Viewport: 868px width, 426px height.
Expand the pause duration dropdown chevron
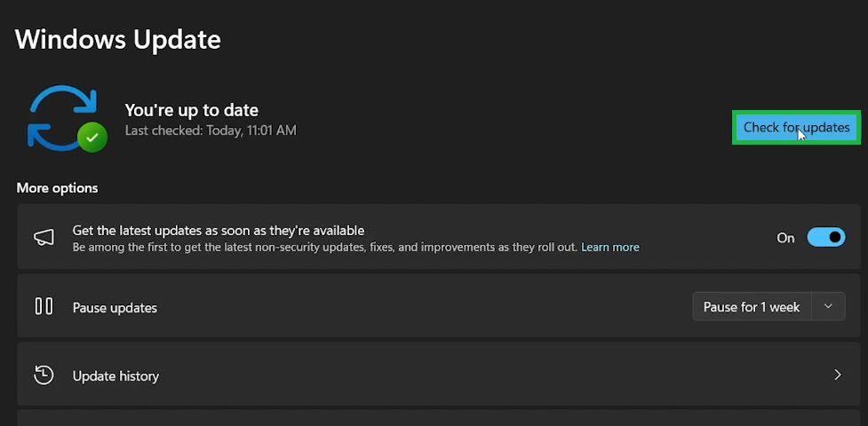click(828, 306)
